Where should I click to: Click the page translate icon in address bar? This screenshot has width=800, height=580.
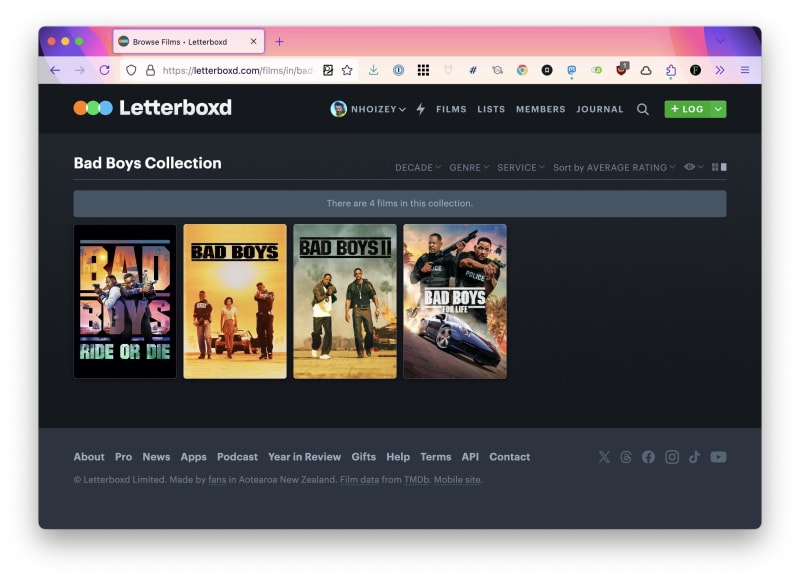pos(328,70)
